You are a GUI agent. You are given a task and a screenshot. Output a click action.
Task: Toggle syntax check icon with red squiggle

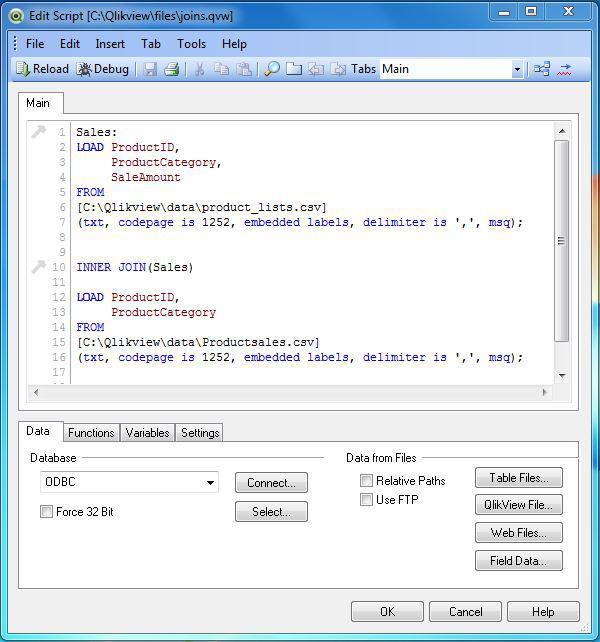tap(564, 69)
